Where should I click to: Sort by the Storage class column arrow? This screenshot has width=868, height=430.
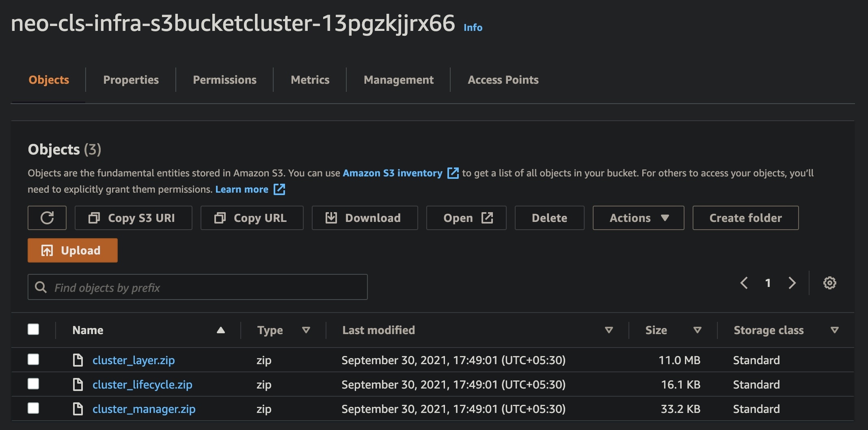point(834,330)
